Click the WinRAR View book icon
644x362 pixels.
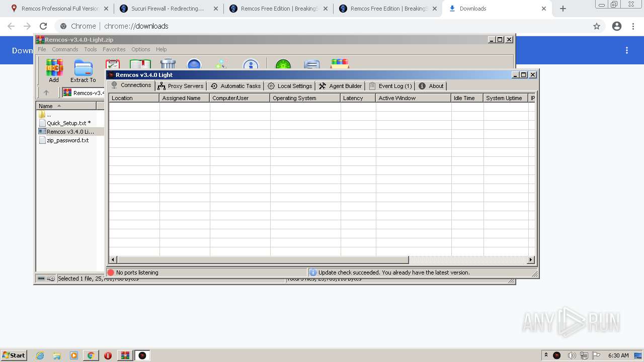[140, 64]
